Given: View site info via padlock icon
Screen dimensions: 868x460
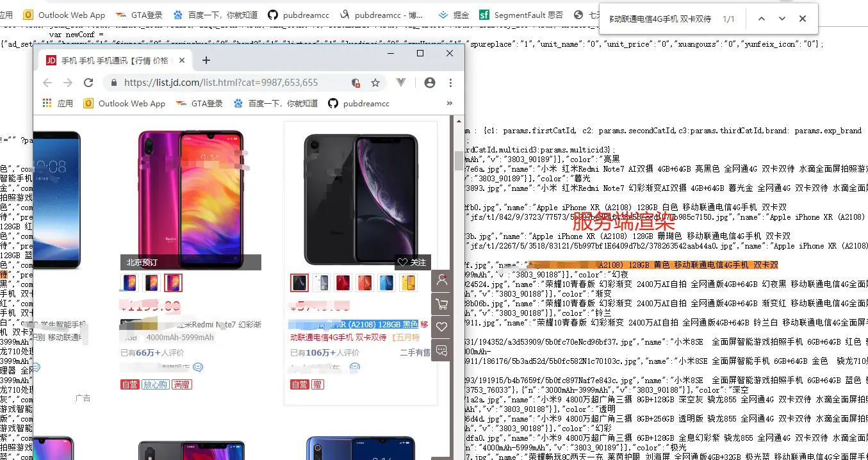Looking at the screenshot, I should [x=114, y=83].
